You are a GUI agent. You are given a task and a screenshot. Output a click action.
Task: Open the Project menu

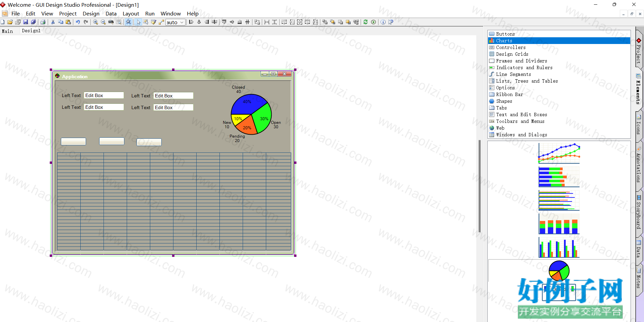click(68, 13)
